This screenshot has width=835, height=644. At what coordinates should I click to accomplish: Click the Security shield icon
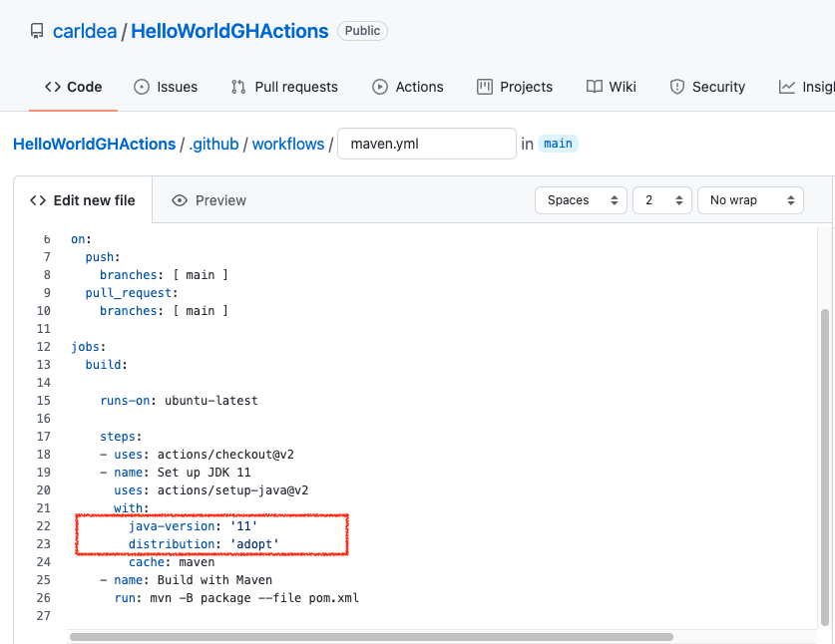pos(676,87)
